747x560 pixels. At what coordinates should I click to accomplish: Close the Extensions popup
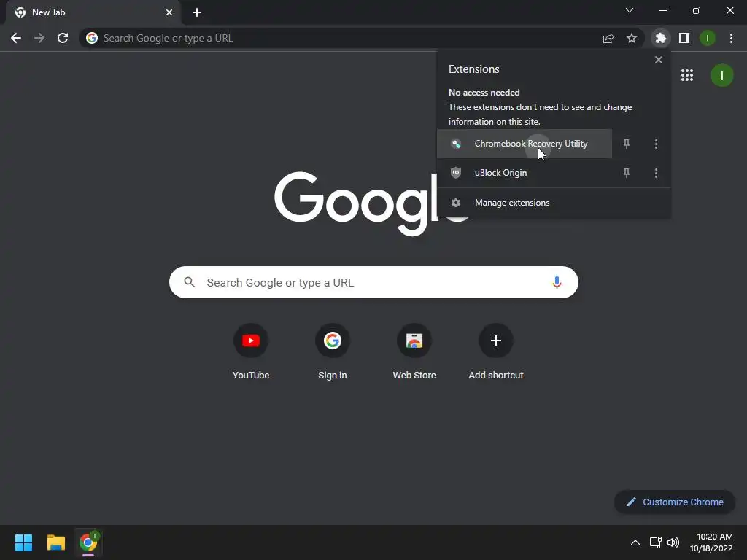click(x=659, y=60)
